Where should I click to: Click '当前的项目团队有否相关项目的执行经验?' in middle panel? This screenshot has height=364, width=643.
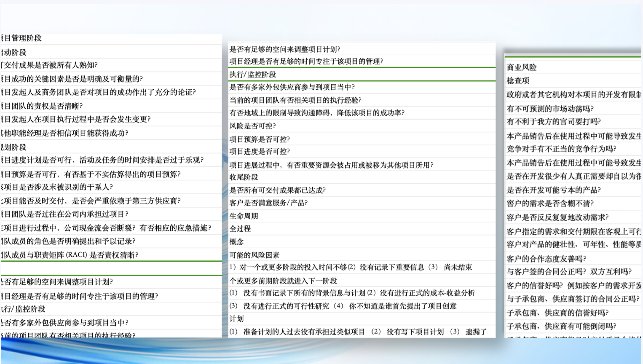click(295, 100)
